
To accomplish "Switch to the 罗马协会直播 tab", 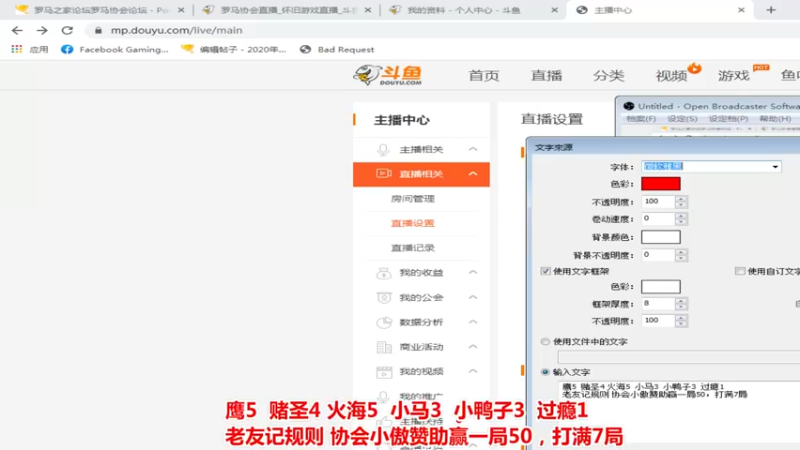I will tap(287, 10).
